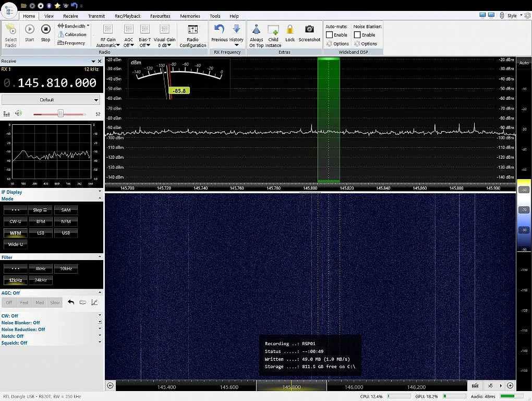
Task: Open the View ribbon tab
Action: (x=49, y=16)
